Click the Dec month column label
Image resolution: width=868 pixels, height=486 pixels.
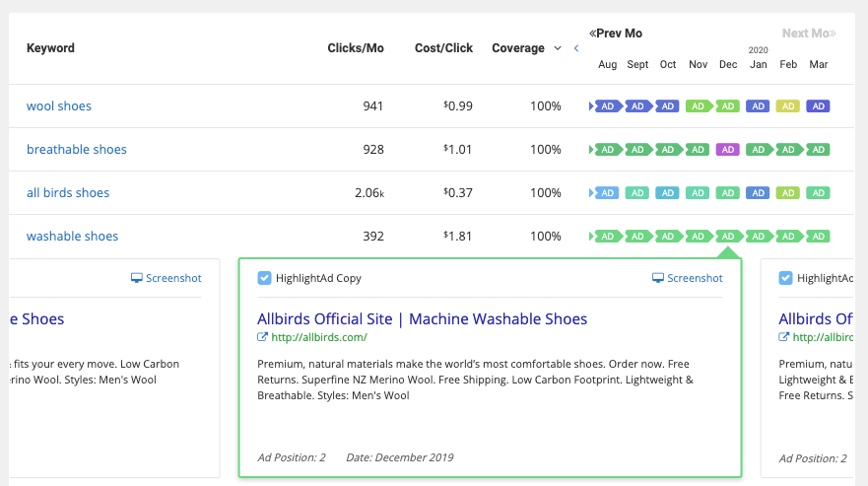click(728, 64)
